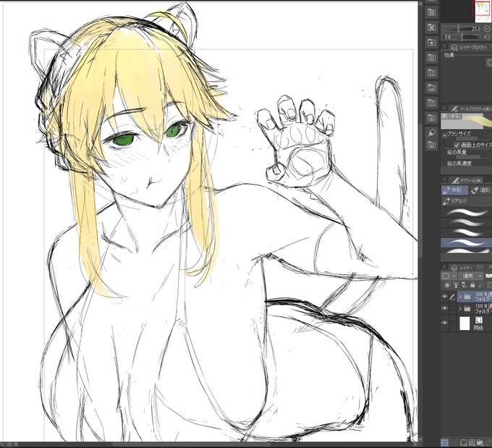Open the layer palette color dropdown
Viewport: 492px width, 448px height.
(x=449, y=276)
